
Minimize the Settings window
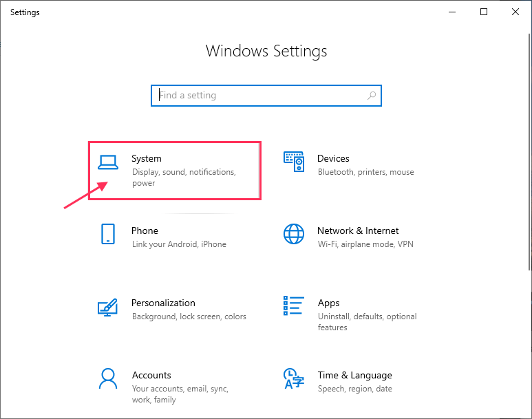pyautogui.click(x=452, y=12)
